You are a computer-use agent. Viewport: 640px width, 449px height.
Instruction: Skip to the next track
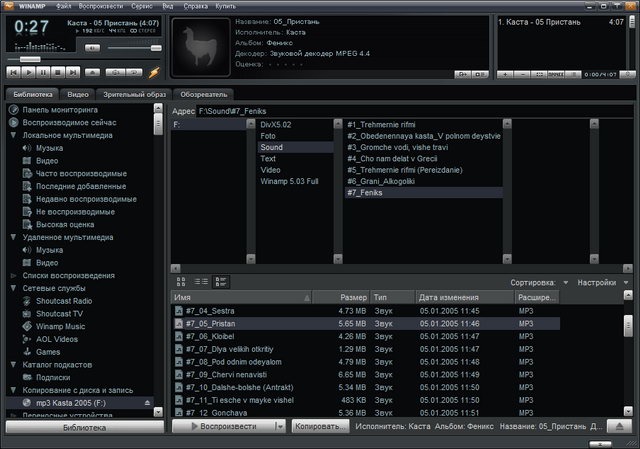73,73
